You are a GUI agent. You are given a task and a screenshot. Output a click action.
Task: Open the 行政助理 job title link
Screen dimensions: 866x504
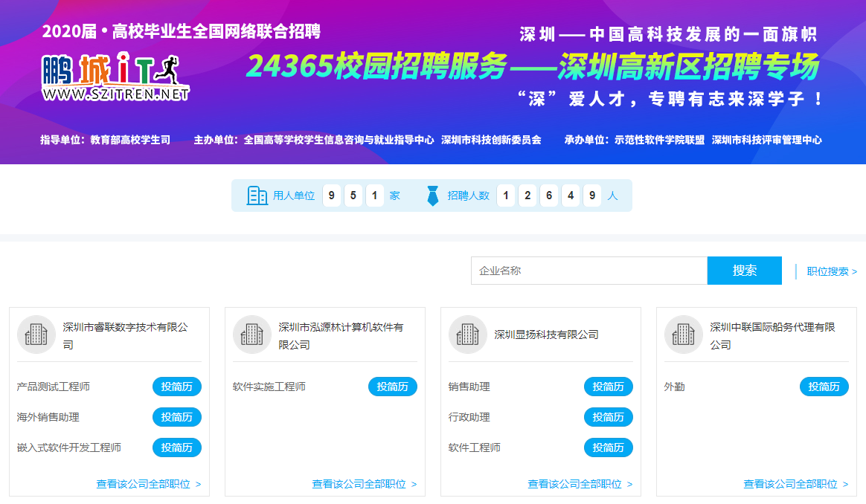469,417
